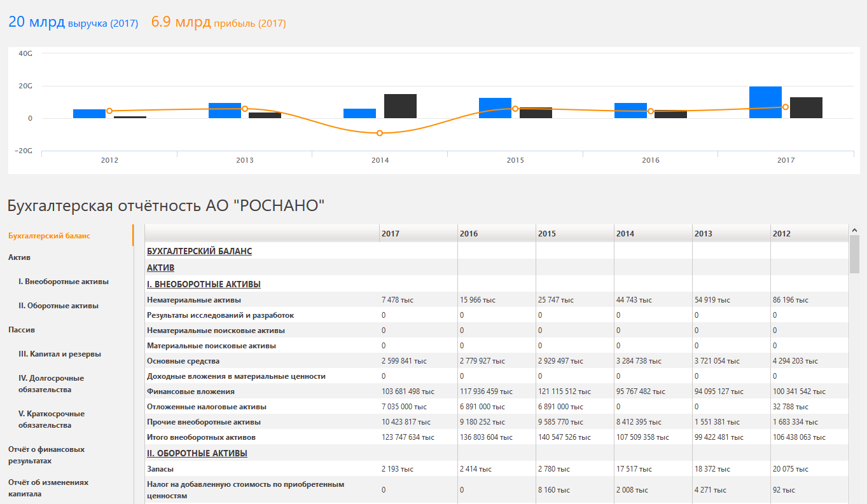Click the 2012 orange profit data point
The width and height of the screenshot is (867, 504).
[x=109, y=111]
